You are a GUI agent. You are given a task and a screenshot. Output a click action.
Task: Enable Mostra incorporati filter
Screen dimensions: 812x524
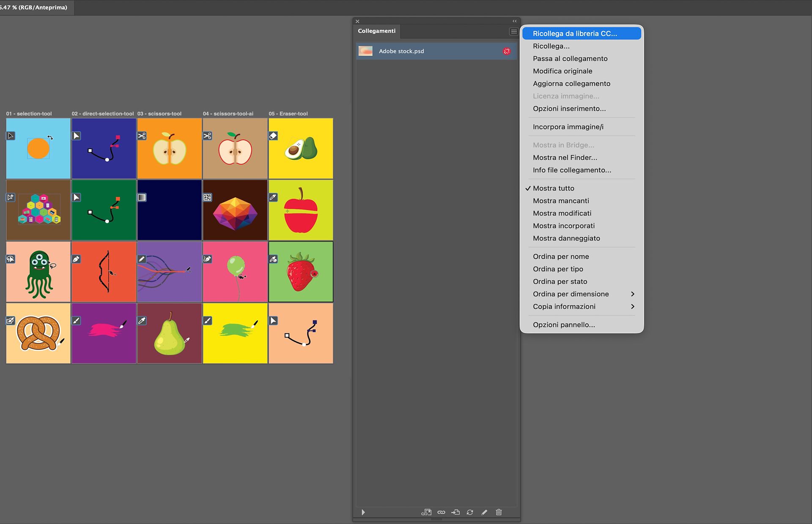tap(582, 226)
